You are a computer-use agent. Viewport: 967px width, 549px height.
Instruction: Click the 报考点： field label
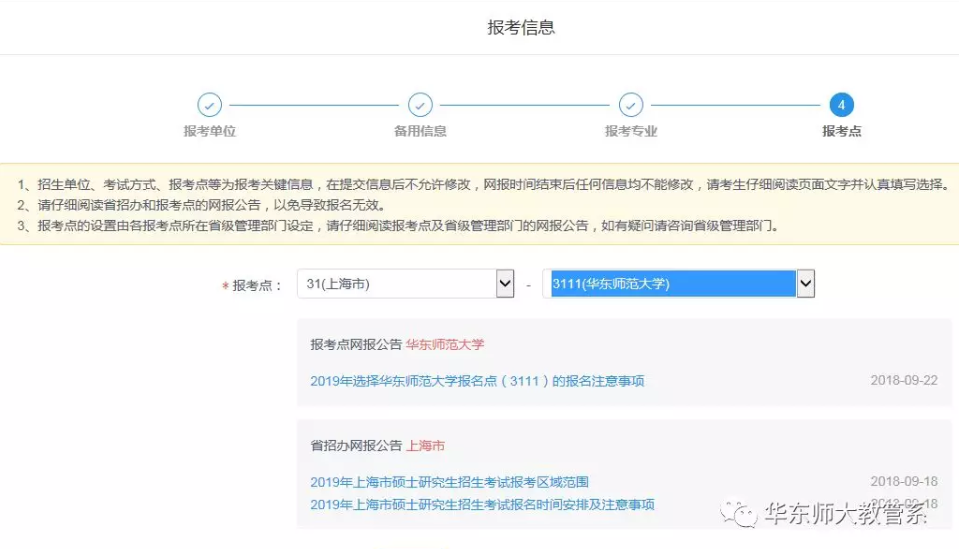[x=257, y=286]
